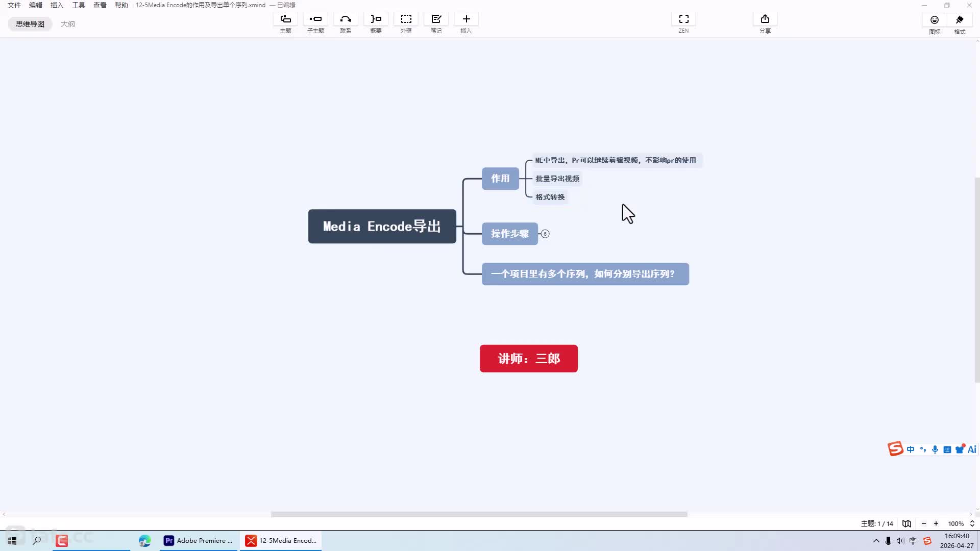Click the vertical scrollbar thumb
The height and width of the screenshot is (551, 980).
[977, 280]
